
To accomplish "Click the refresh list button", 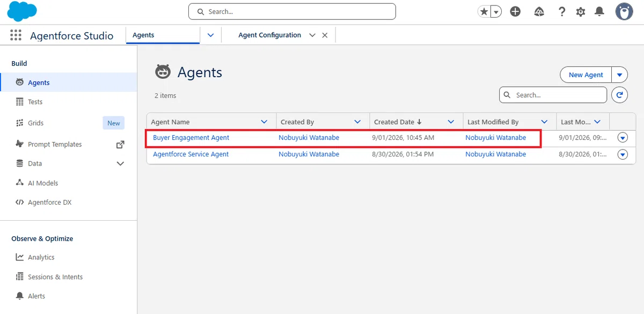I will [x=619, y=95].
